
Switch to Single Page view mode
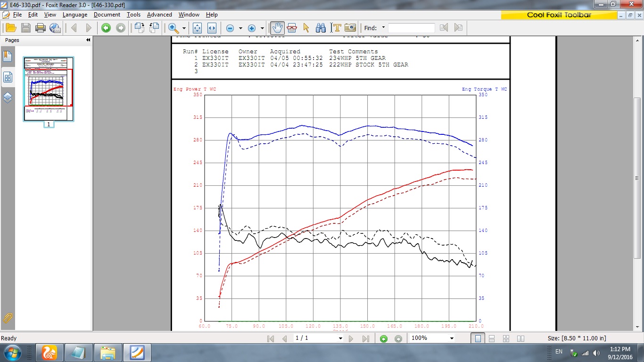pos(478,338)
